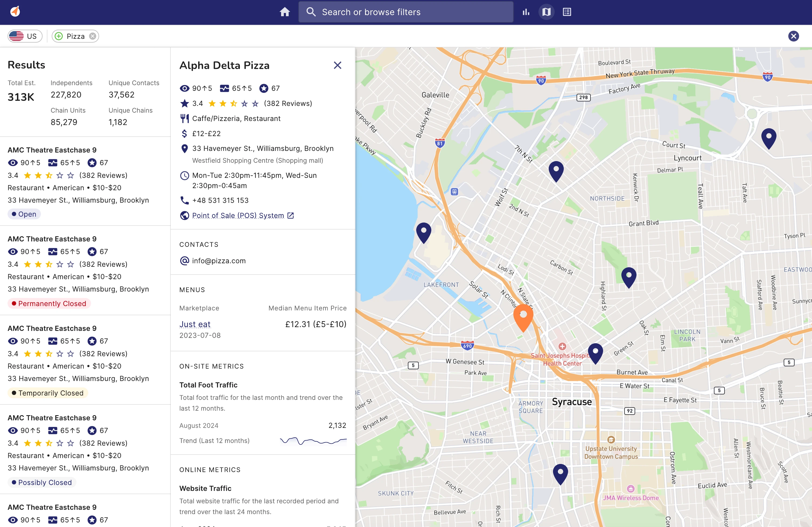Click the dollar price range icon
The image size is (812, 527).
tap(184, 133)
